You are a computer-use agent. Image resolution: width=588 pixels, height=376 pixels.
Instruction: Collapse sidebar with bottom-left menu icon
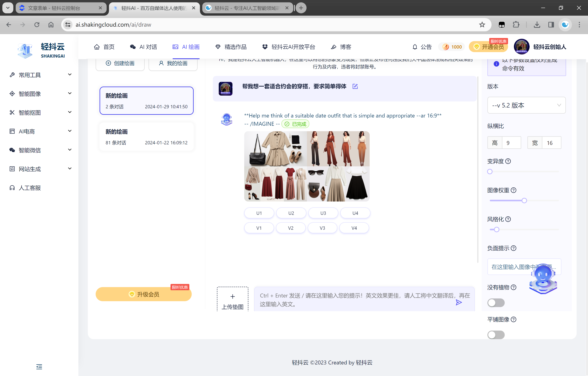39,366
